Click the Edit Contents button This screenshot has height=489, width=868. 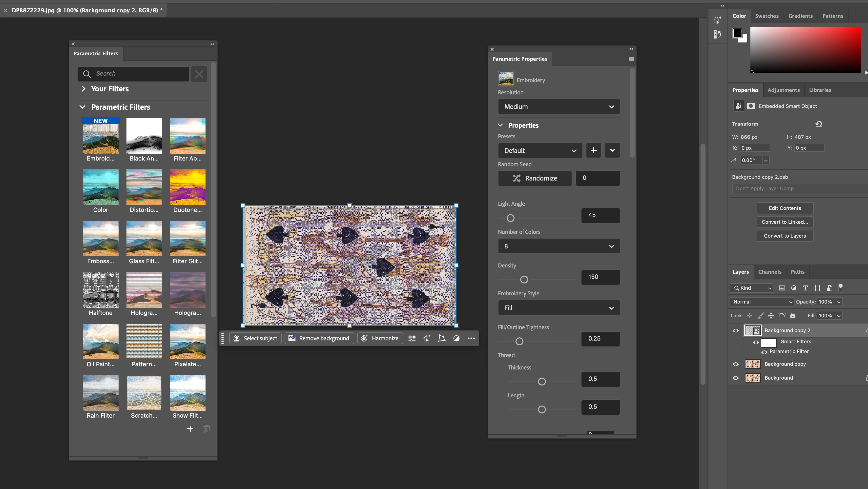tap(785, 208)
